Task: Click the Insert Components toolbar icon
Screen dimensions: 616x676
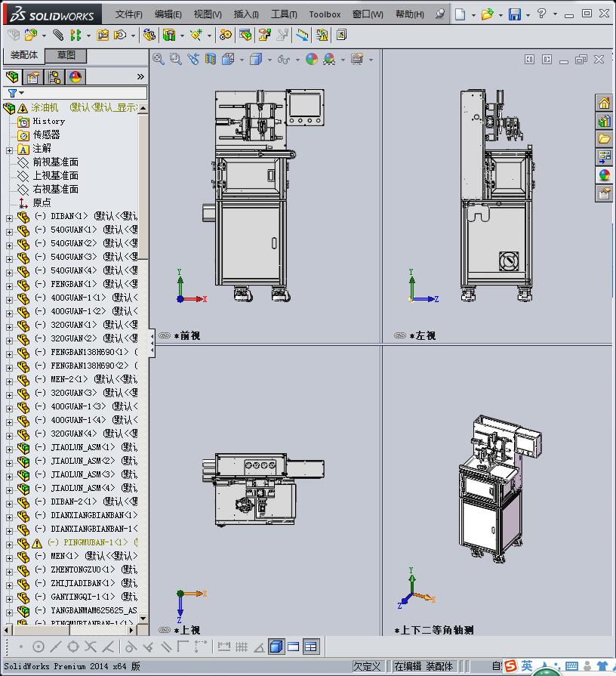Action: (x=31, y=35)
